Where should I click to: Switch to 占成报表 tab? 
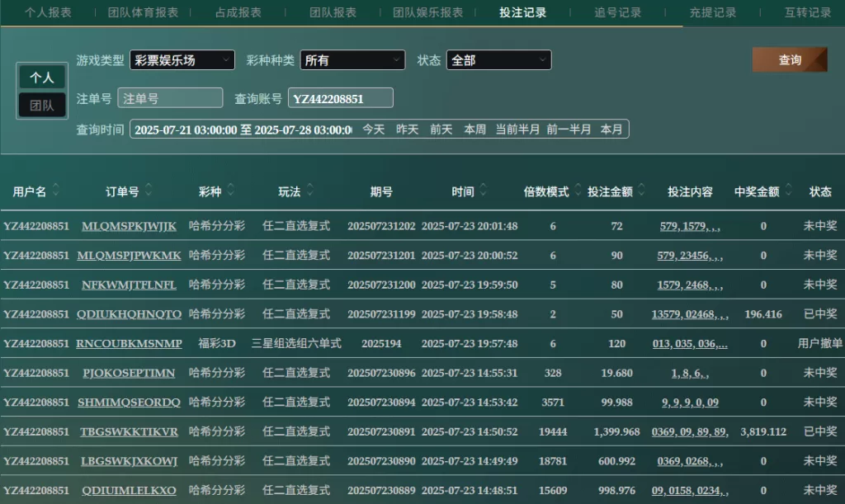click(238, 12)
